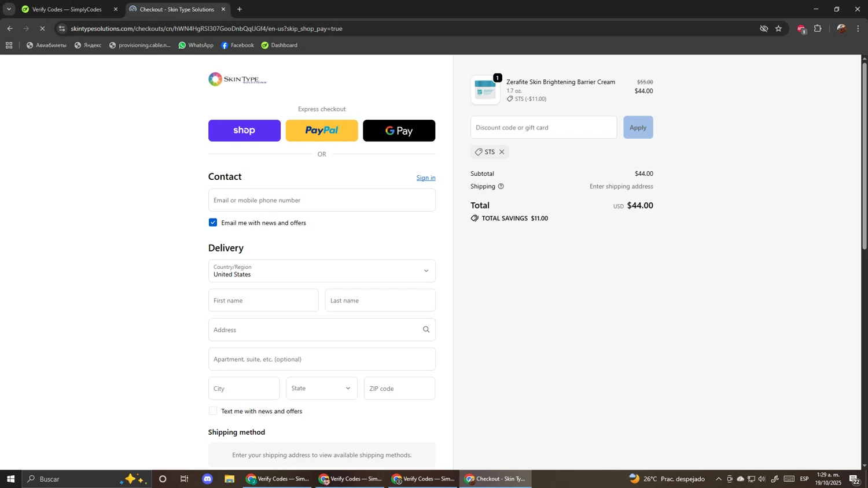This screenshot has height=488, width=868.
Task: Open the WhatsApp bookmark
Action: (x=196, y=45)
